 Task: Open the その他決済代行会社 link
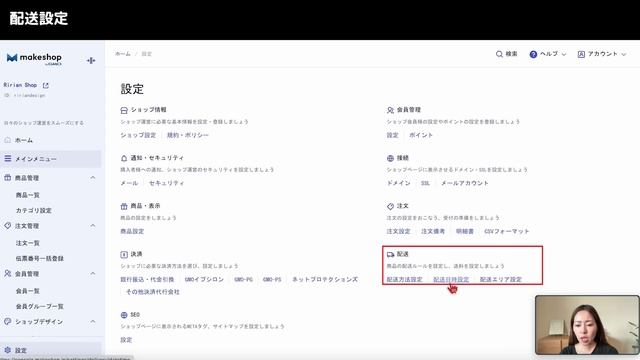tap(153, 292)
